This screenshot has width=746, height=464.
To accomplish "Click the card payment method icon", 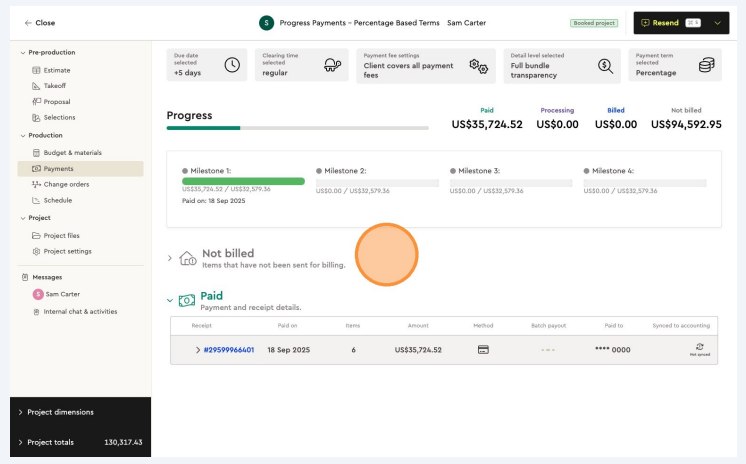I will [x=483, y=350].
